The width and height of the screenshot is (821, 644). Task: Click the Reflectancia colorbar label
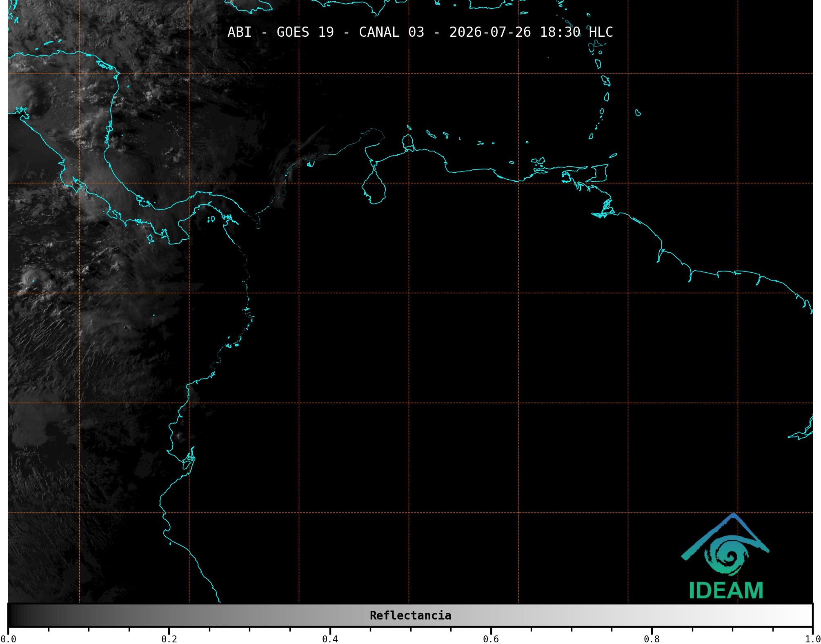410,615
